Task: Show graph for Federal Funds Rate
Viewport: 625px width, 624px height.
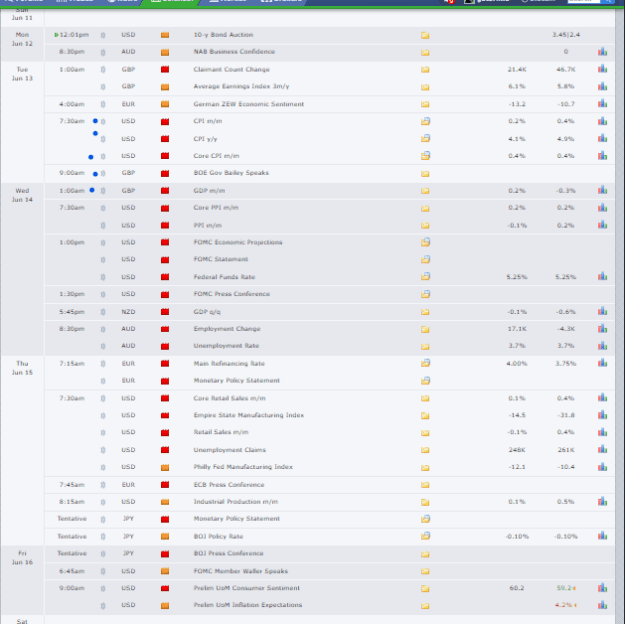Action: (602, 277)
